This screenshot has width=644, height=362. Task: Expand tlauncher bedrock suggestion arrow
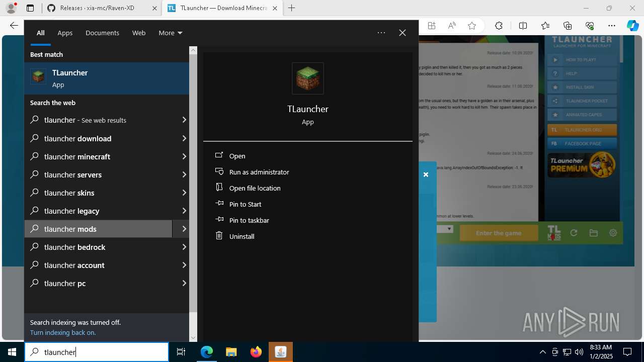click(x=184, y=247)
